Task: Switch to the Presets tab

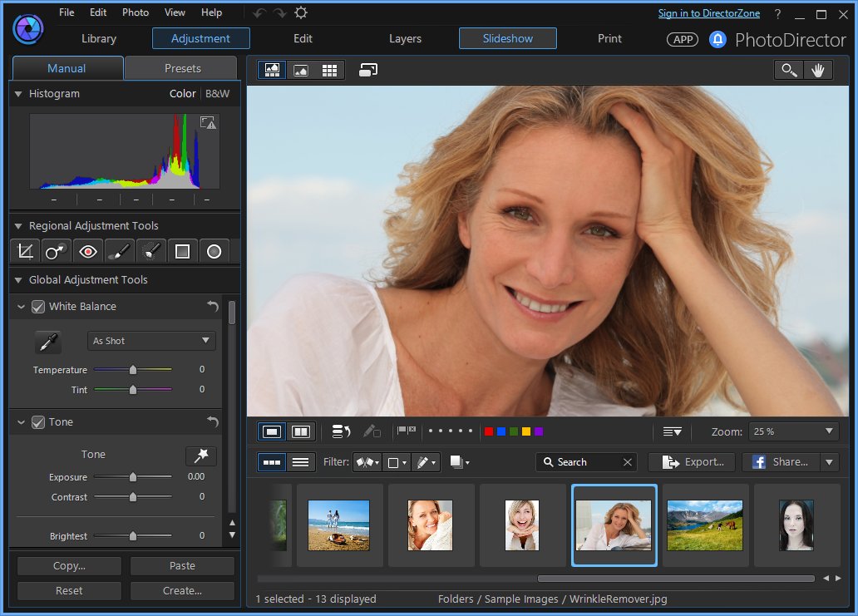Action: 181,68
